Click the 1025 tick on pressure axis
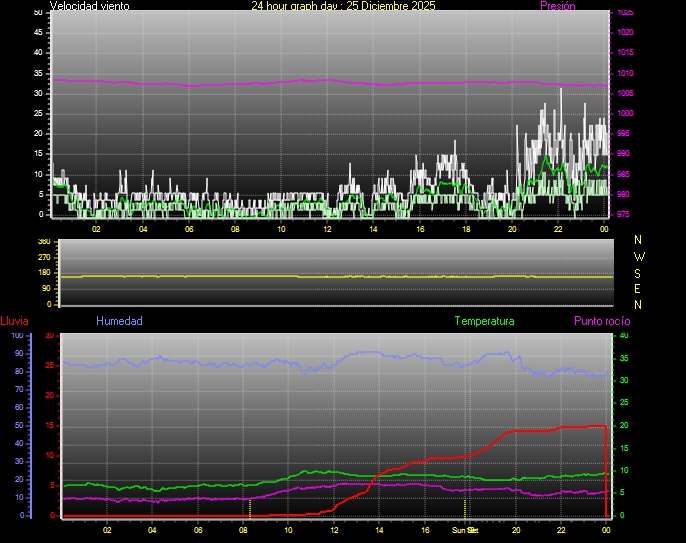 [624, 13]
